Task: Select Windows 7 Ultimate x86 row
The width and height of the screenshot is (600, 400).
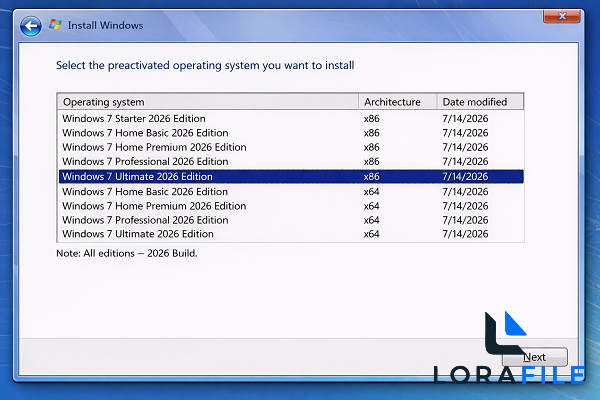Action: [291, 176]
